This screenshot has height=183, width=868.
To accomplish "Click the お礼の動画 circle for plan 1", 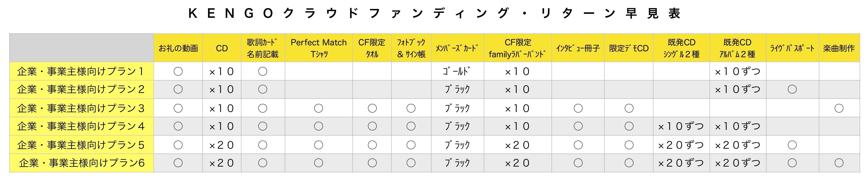I will pyautogui.click(x=178, y=71).
